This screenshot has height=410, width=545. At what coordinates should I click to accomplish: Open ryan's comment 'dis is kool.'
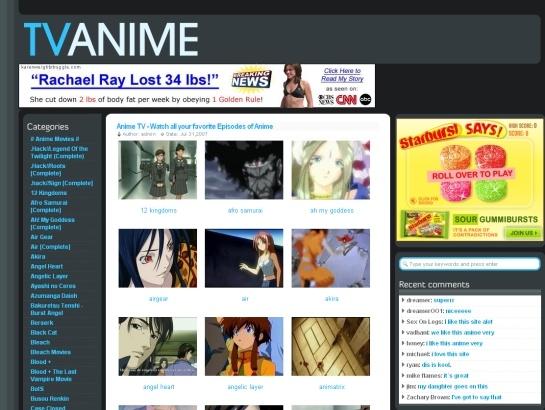click(x=436, y=365)
